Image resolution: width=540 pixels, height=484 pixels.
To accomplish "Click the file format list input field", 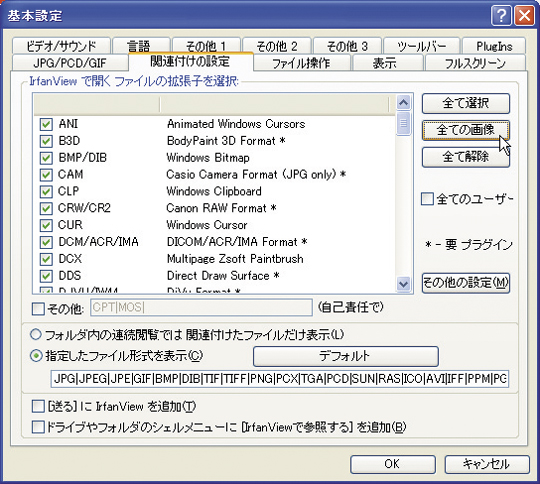I will tap(280, 379).
